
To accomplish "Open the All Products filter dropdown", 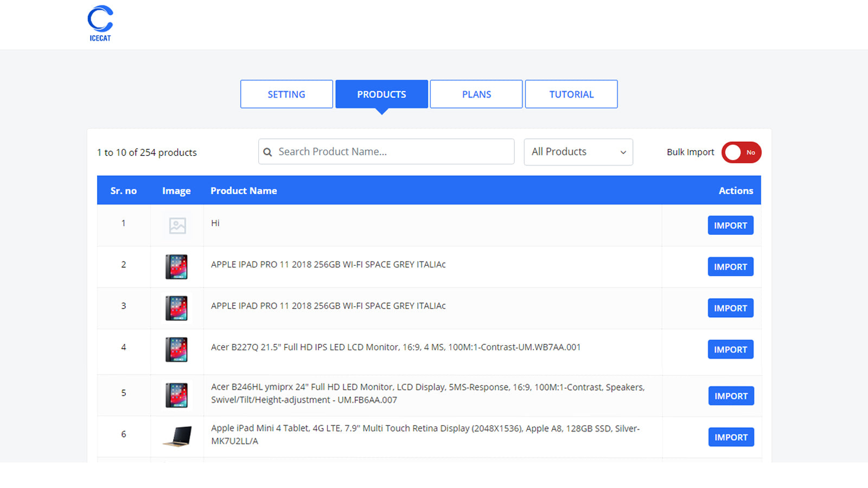I will pos(578,152).
